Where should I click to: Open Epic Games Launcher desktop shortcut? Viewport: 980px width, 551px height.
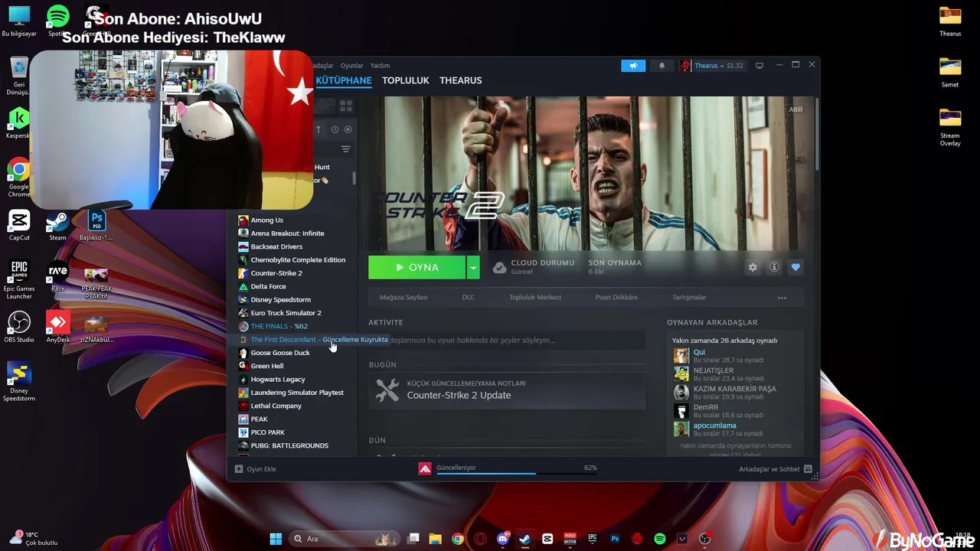19,279
